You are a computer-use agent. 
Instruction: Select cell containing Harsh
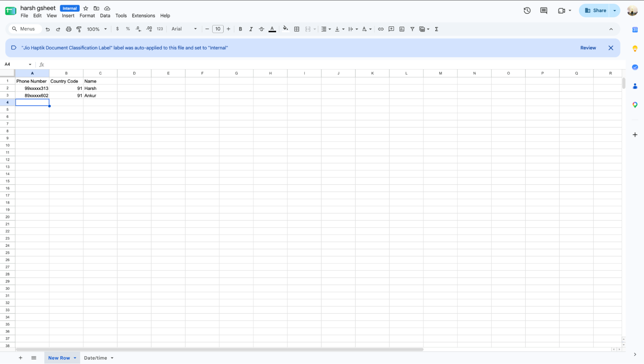(100, 88)
